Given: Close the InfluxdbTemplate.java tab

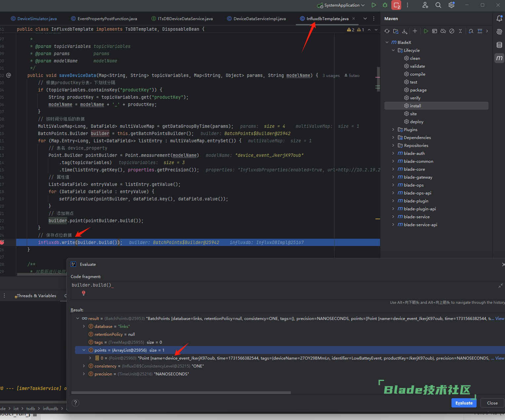Looking at the screenshot, I should point(354,18).
